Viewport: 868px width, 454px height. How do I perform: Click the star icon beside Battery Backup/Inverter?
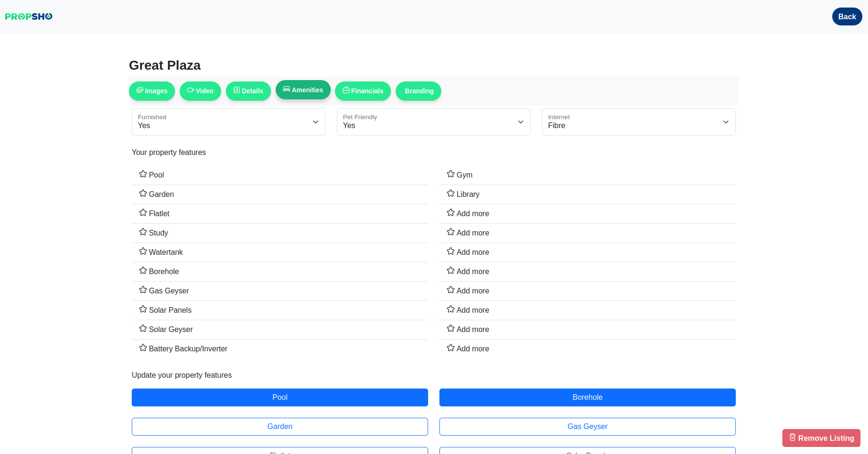point(143,348)
